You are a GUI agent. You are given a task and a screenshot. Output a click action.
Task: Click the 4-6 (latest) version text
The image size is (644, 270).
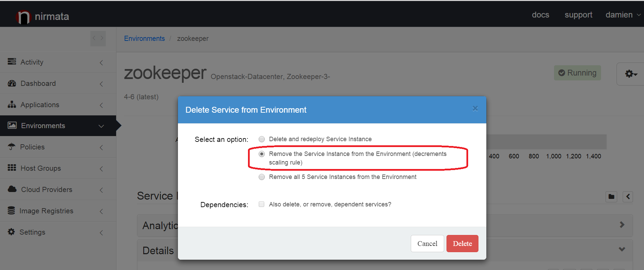[x=141, y=97]
